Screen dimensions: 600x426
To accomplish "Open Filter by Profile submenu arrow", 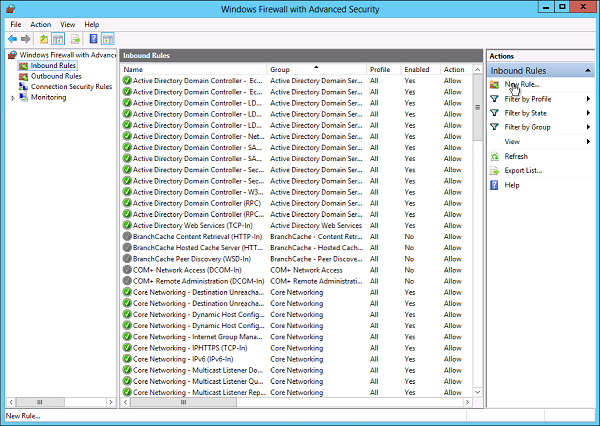I will point(588,99).
